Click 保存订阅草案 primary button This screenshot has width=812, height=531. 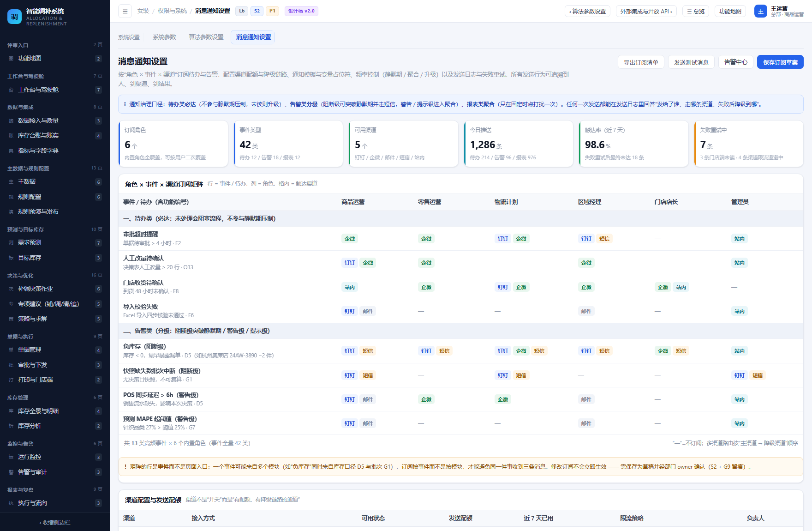(780, 62)
